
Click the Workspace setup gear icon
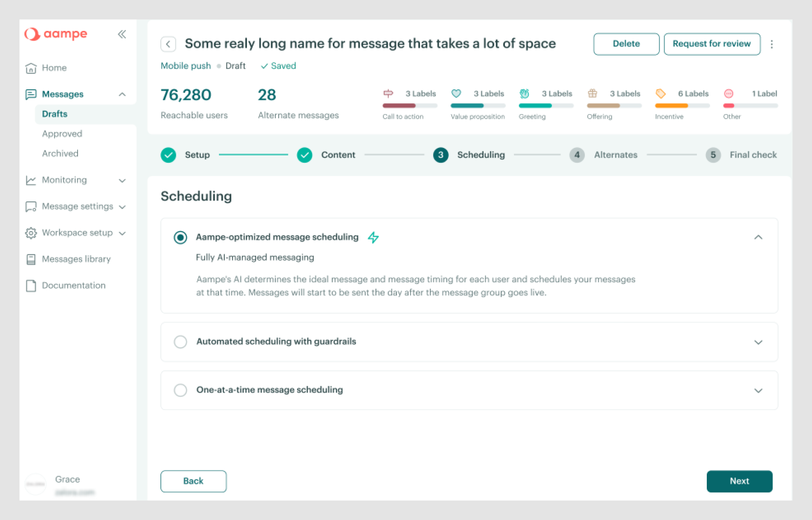tap(31, 233)
